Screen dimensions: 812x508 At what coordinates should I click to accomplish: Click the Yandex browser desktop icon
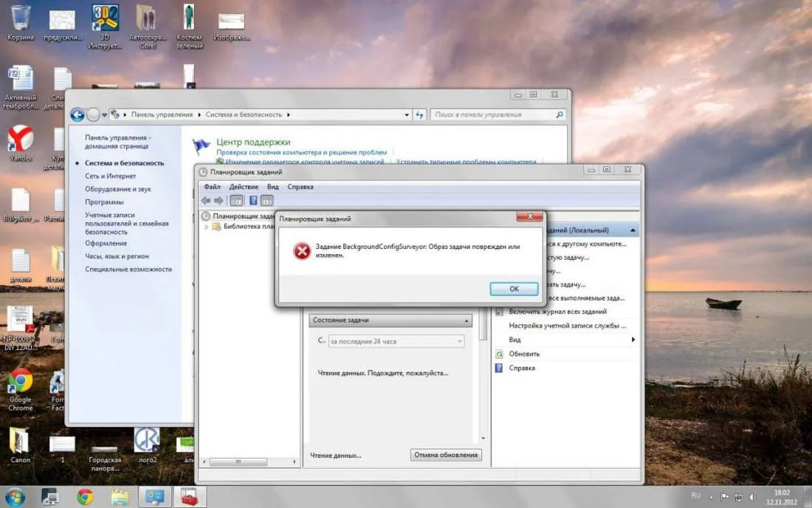pos(21,143)
